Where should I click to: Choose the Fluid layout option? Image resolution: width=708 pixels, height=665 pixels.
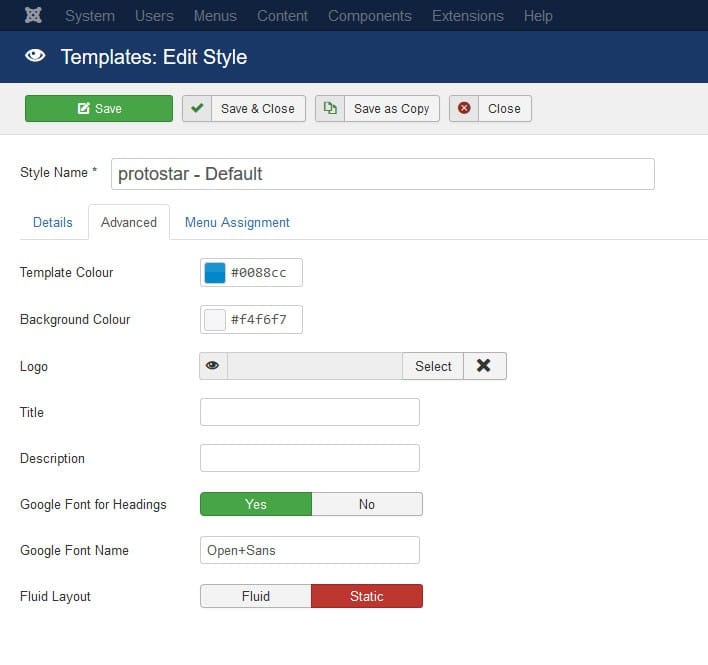pyautogui.click(x=256, y=596)
